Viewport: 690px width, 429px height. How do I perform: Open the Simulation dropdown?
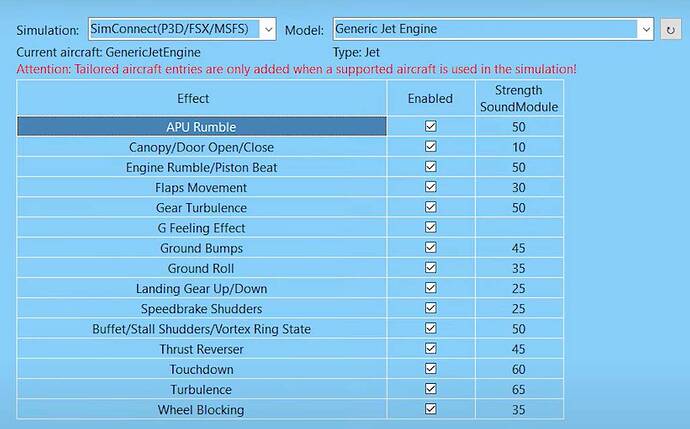pos(267,30)
